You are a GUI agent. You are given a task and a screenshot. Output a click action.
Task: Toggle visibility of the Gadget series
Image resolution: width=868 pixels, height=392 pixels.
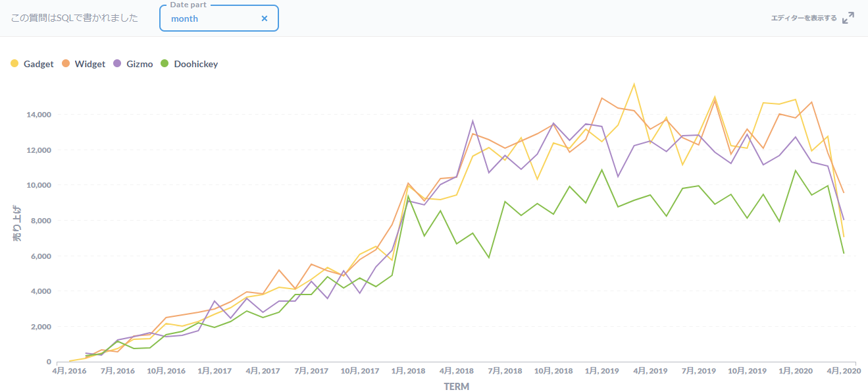[x=31, y=64]
